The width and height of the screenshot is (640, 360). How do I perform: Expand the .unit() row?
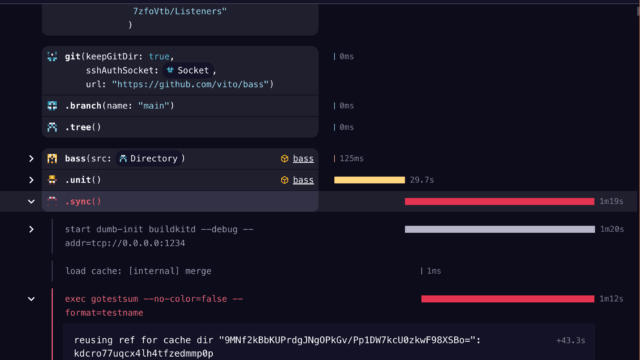point(31,180)
